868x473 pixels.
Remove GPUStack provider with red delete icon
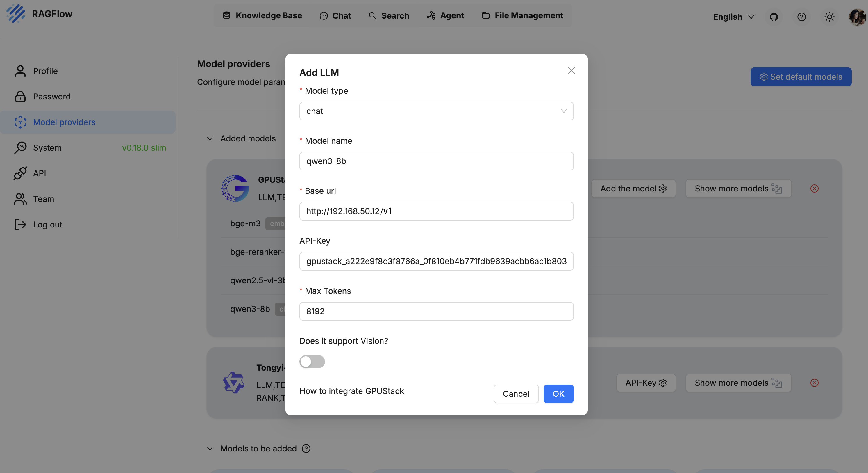click(815, 189)
